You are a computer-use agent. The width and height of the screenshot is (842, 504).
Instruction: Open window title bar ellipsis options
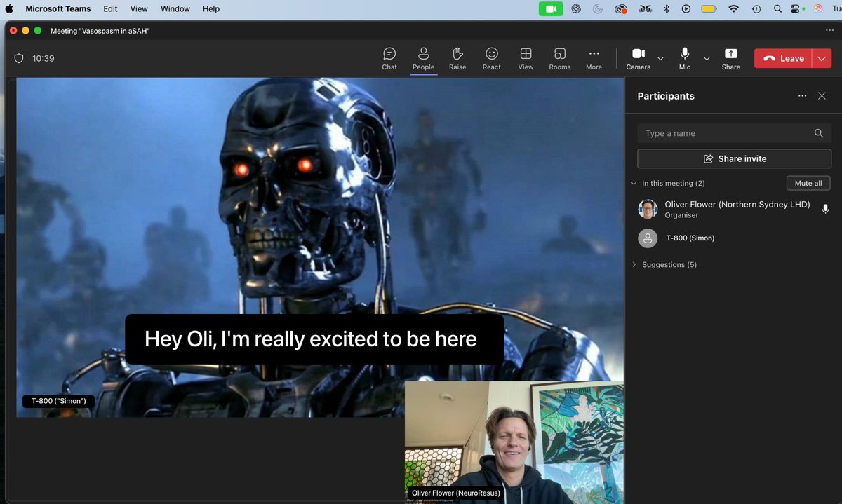(x=829, y=31)
